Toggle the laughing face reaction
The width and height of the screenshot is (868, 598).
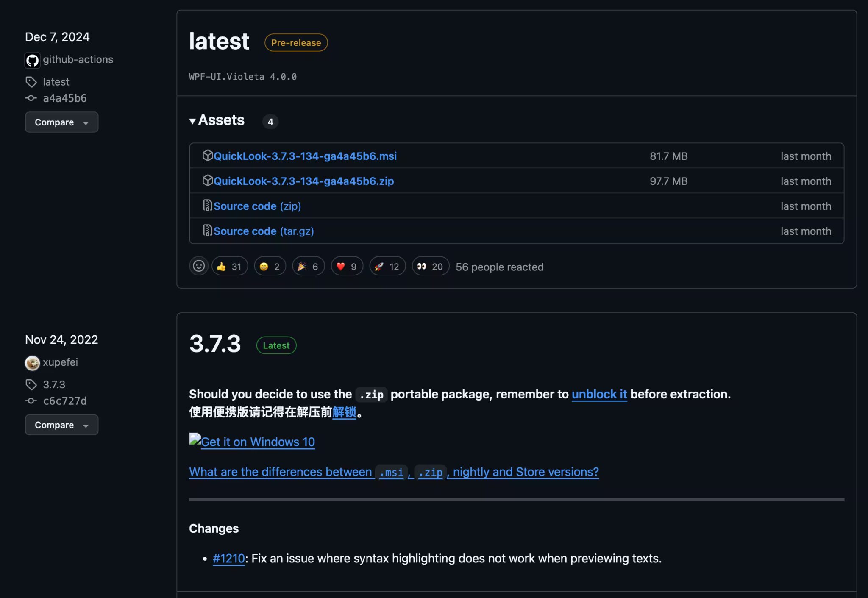(270, 266)
